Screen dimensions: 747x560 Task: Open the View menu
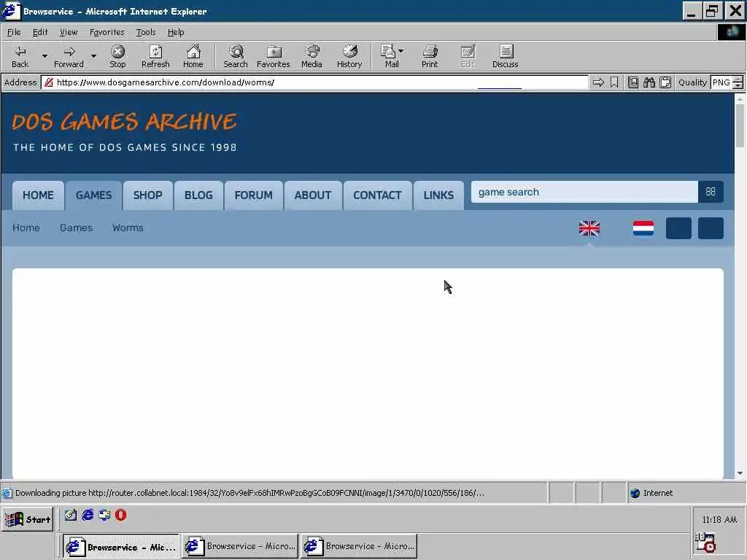68,32
